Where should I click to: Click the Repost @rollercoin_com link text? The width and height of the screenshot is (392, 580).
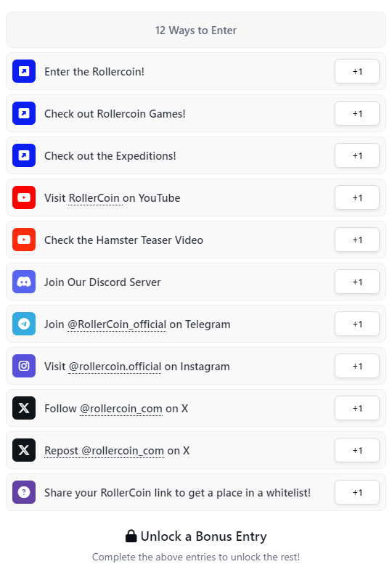coord(105,451)
